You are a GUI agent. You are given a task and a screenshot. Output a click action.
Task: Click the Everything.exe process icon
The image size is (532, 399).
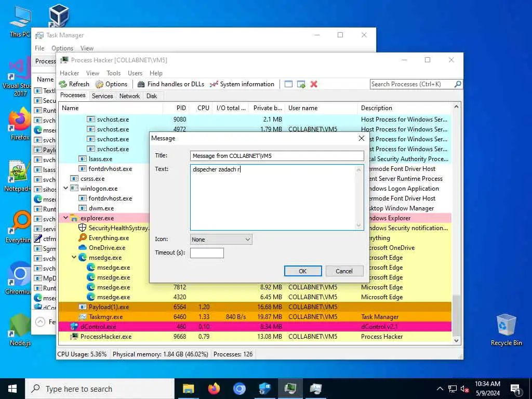coord(83,237)
